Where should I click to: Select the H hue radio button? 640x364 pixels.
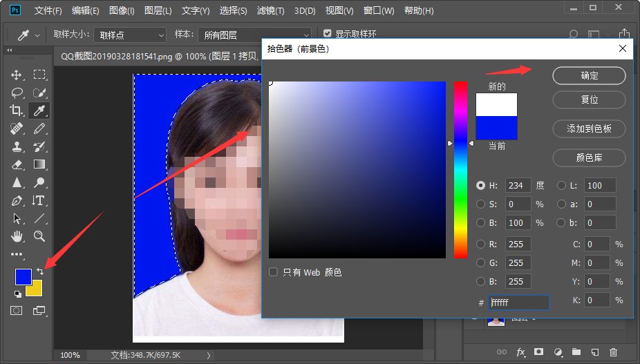[480, 185]
